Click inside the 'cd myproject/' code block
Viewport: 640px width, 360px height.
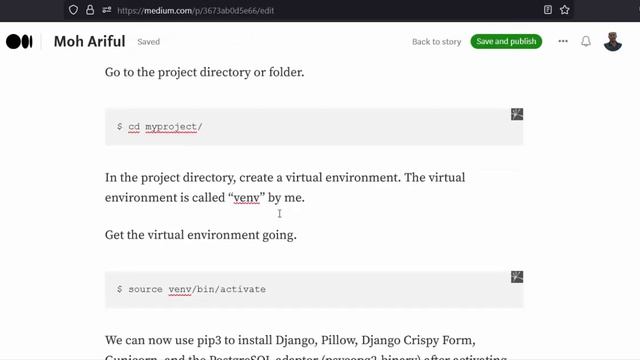coord(314,127)
